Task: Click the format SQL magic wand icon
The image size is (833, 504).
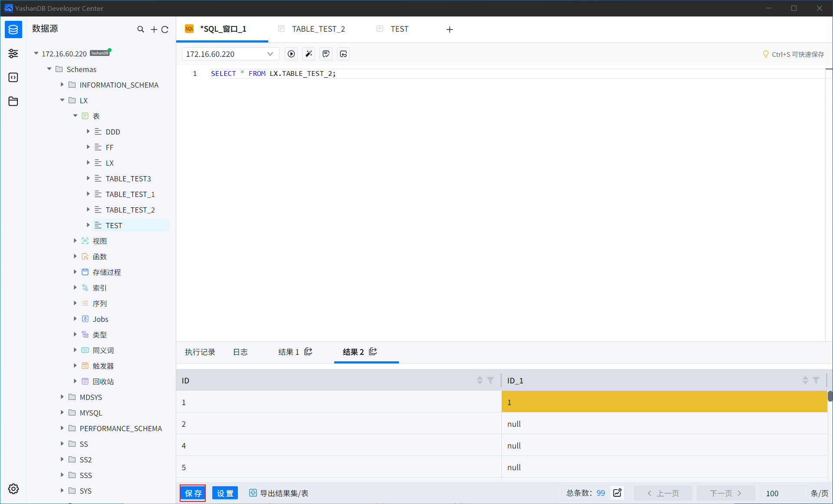Action: (309, 54)
